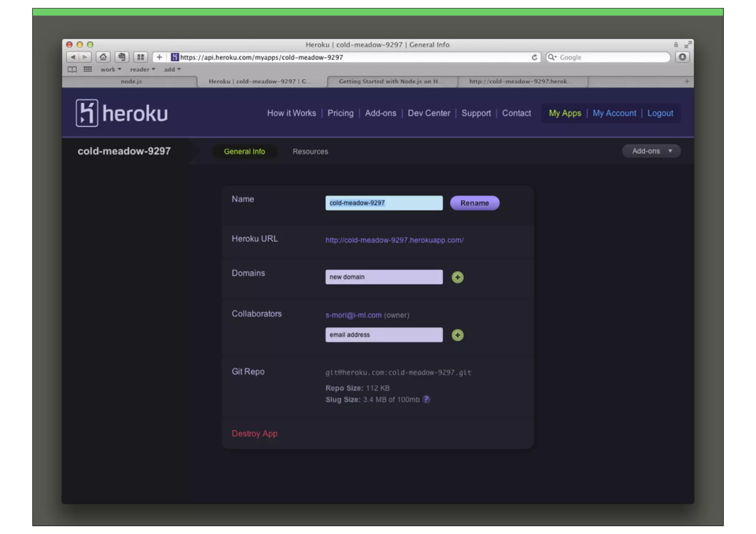
Task: Add domain with green plus icon
Action: (x=457, y=277)
